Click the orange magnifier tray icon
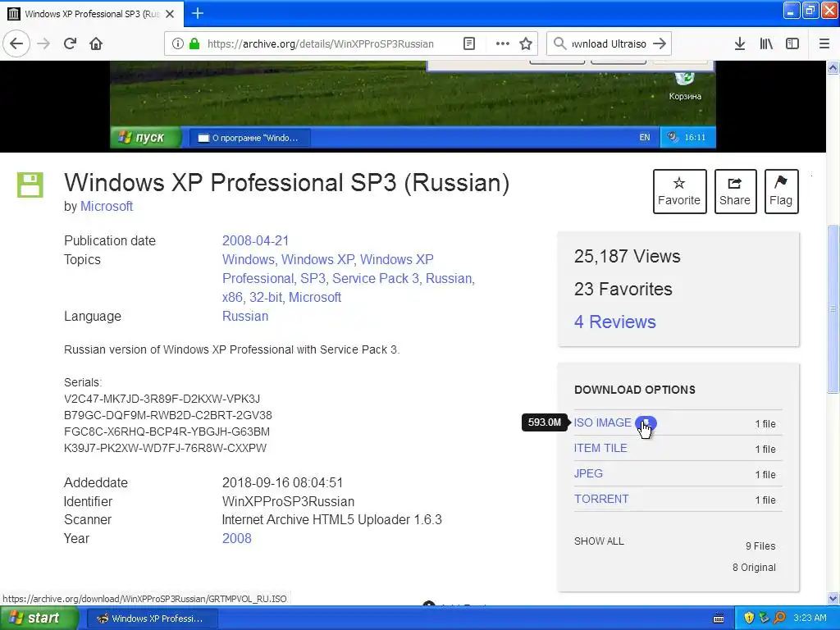This screenshot has height=630, width=840. tap(780, 619)
